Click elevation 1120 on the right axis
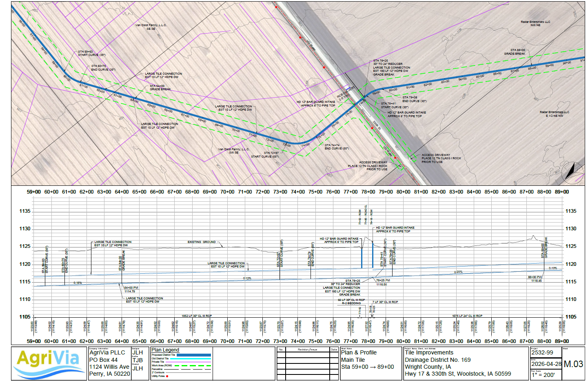Viewport: 588px width, 381px height. pyautogui.click(x=571, y=264)
